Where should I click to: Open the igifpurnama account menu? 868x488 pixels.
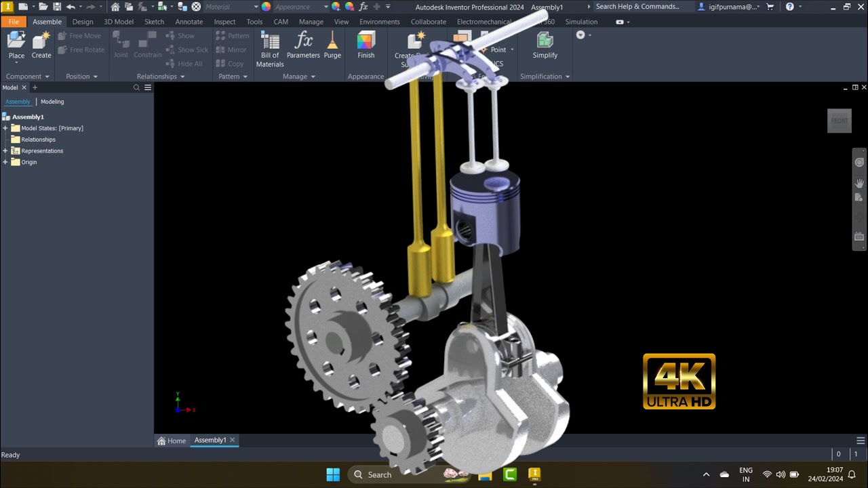point(728,7)
